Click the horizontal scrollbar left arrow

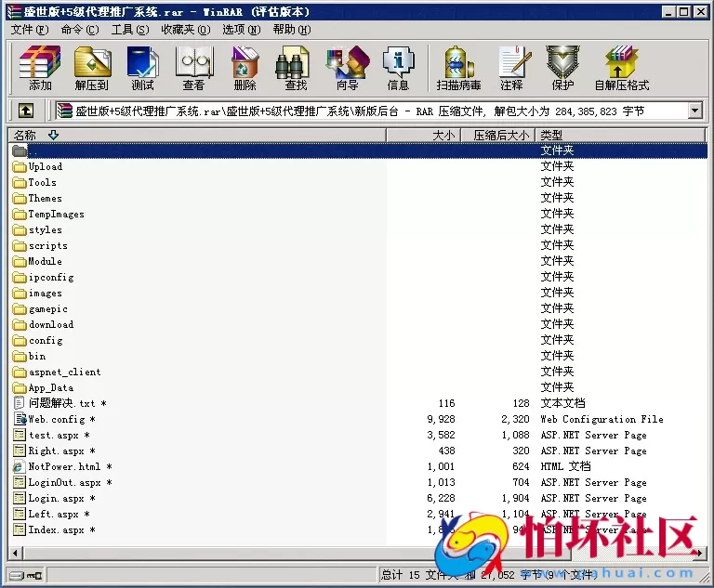[x=15, y=554]
